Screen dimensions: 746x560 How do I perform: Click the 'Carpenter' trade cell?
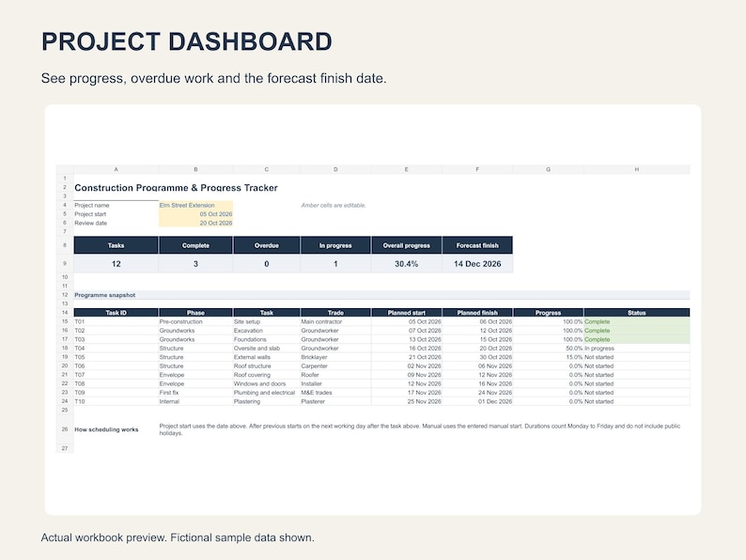click(x=335, y=366)
